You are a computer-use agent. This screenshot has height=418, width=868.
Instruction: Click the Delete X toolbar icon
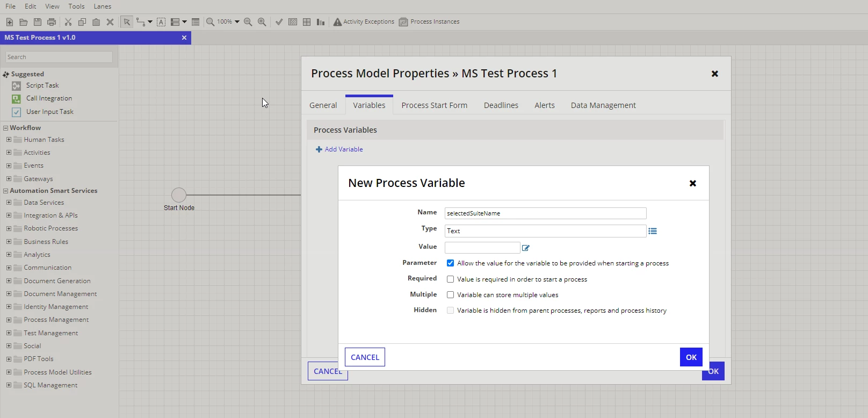110,22
